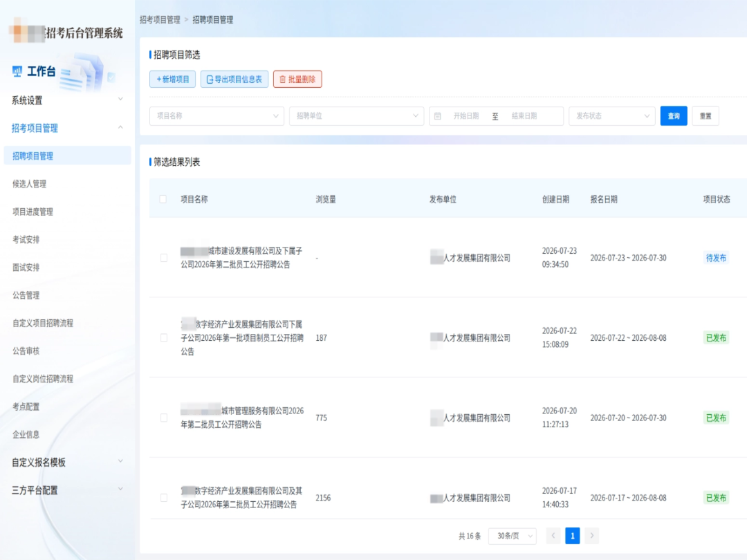
Task: Click the 发布单位 column header
Action: [x=443, y=199]
